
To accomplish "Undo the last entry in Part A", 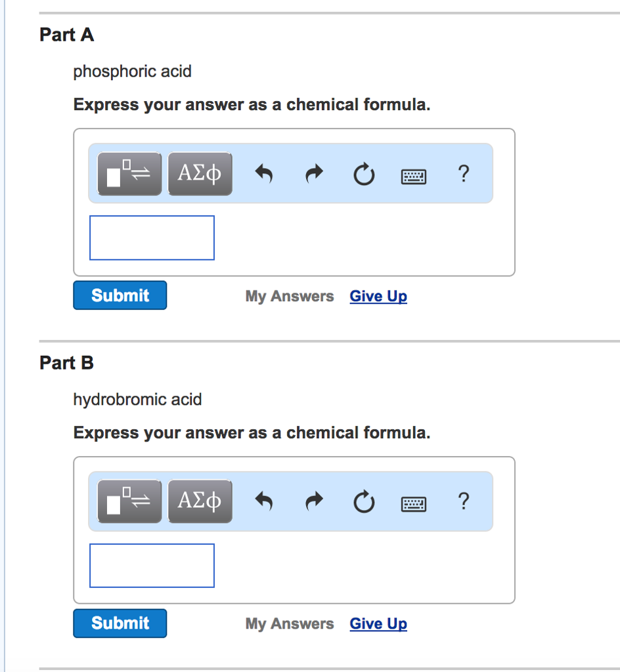I will [x=264, y=173].
